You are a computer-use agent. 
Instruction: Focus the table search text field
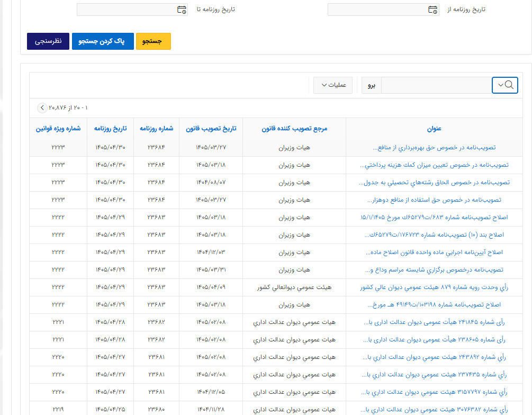pos(437,85)
